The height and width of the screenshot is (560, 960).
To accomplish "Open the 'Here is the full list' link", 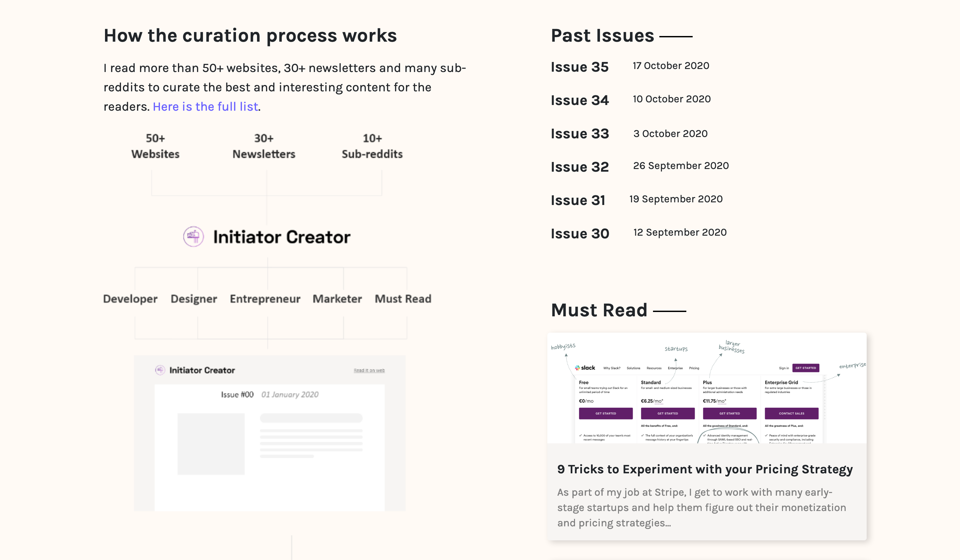I will click(x=205, y=107).
